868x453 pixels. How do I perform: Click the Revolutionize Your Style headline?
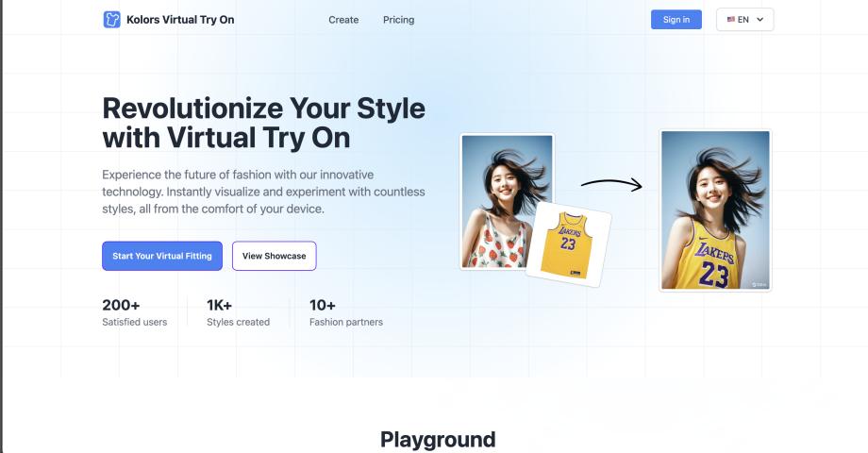coord(263,122)
